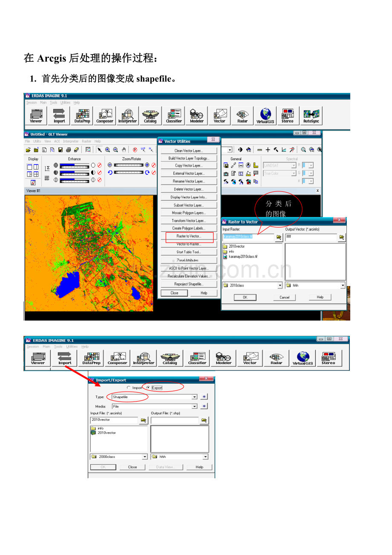Choose the pan hand tool in GLT Viewer
This screenshot has width=392, height=555.
124,150
